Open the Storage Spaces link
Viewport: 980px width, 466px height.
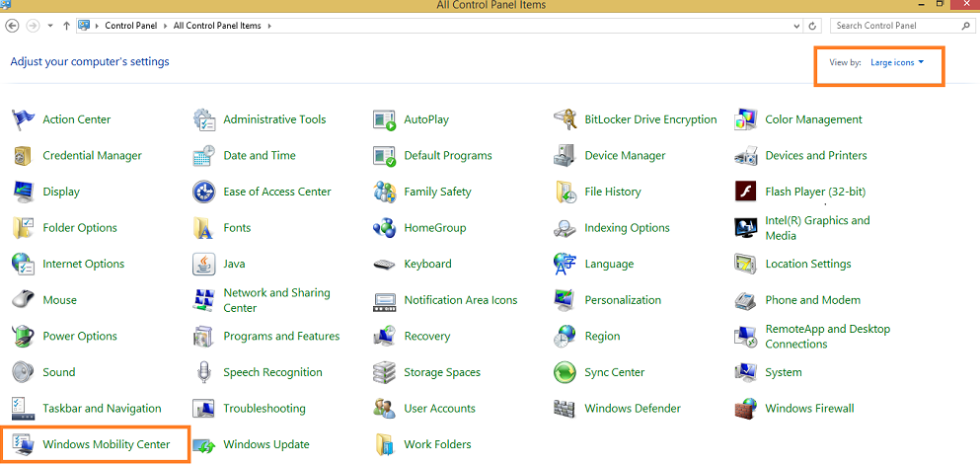[x=442, y=372]
